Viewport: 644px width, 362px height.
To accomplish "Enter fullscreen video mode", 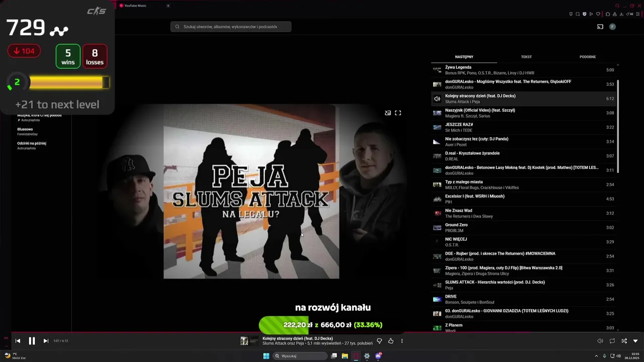I will pos(398,113).
